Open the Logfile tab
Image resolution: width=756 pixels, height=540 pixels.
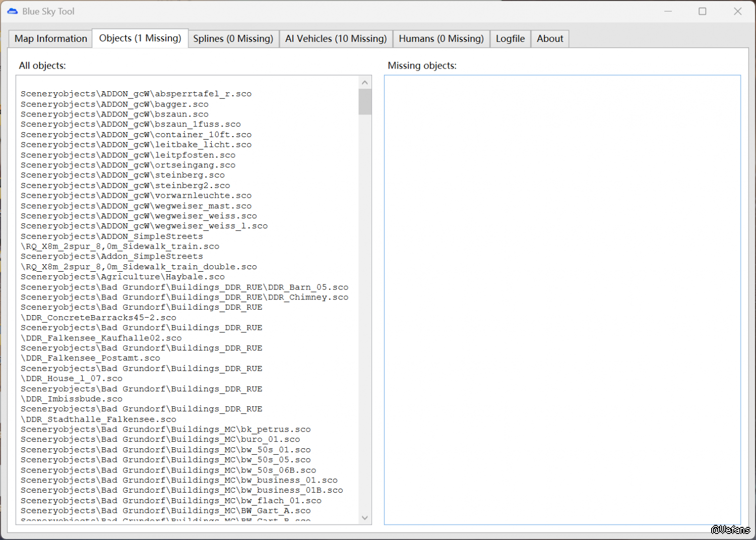point(510,39)
